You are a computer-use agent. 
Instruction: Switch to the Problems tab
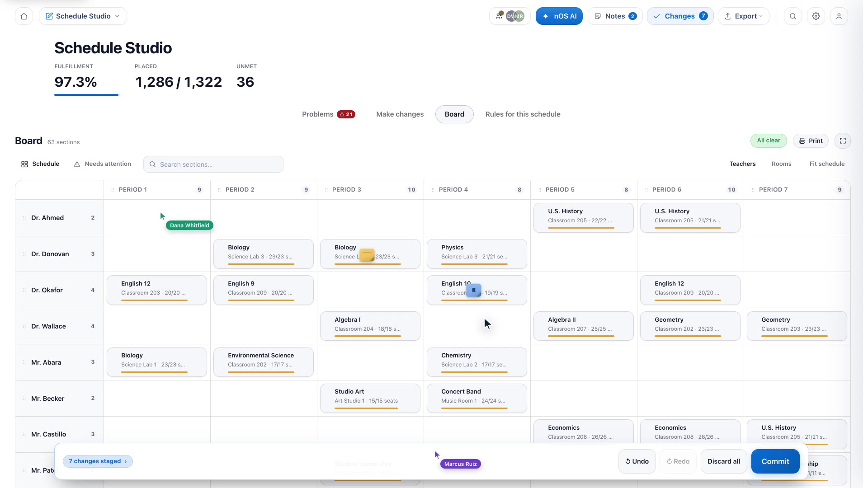(x=328, y=114)
